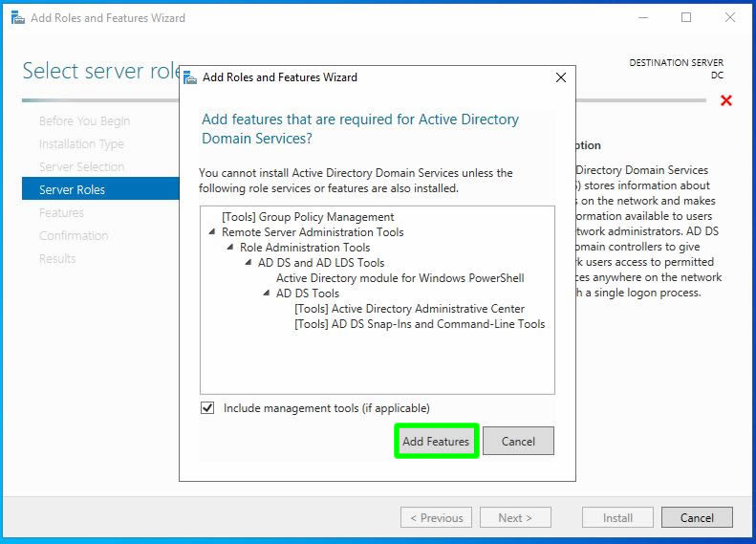Viewport: 756px width, 544px height.
Task: Collapse AD DS and AD LDS Tools
Action: click(x=248, y=263)
